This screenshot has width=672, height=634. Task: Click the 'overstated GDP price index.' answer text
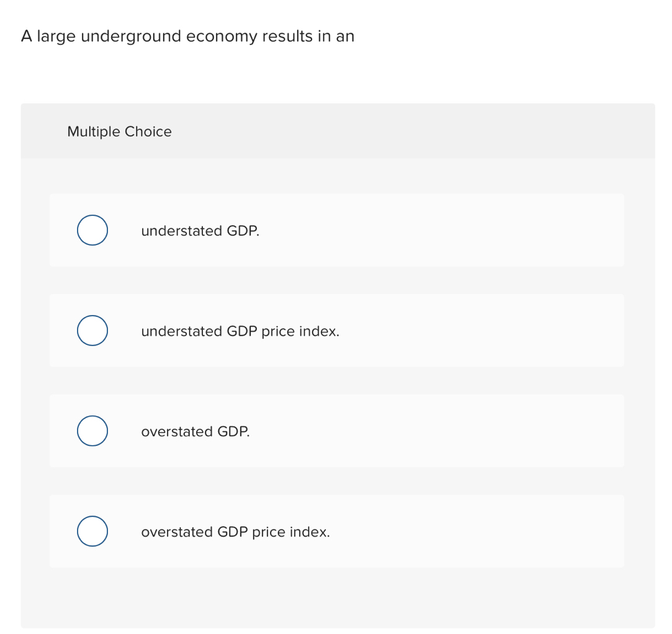235,532
